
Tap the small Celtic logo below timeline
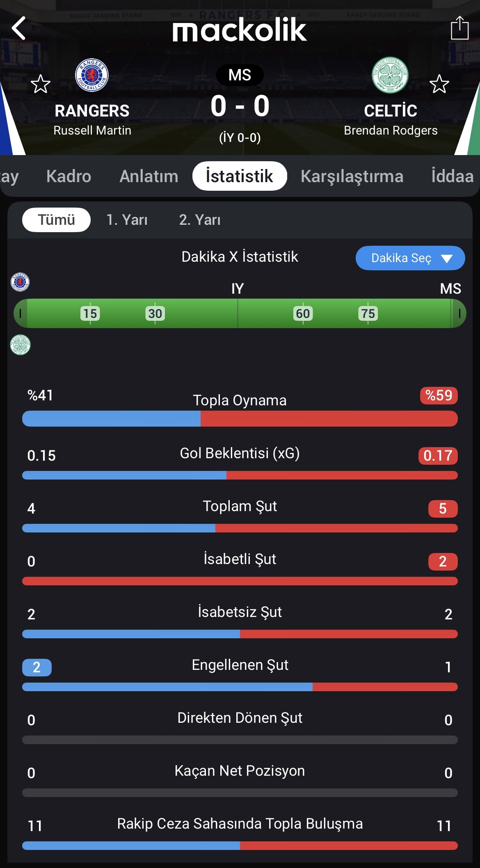(20, 345)
